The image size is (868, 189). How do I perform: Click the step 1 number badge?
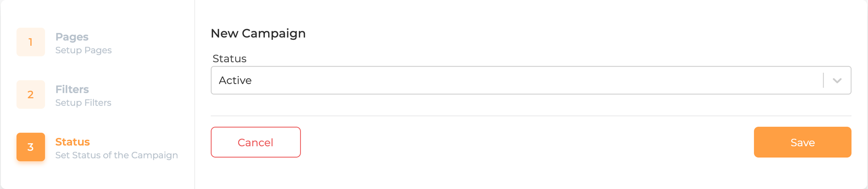31,42
